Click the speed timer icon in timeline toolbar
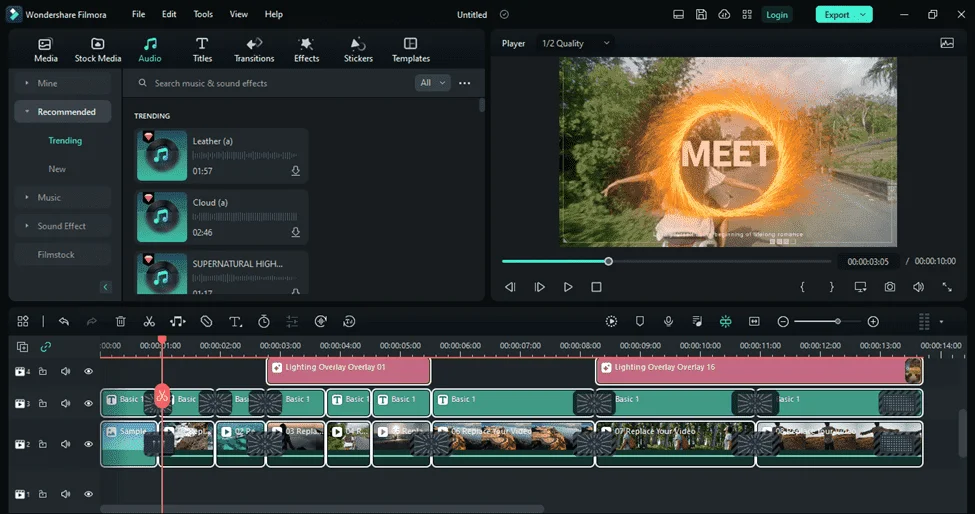The width and height of the screenshot is (975, 514). pos(264,321)
